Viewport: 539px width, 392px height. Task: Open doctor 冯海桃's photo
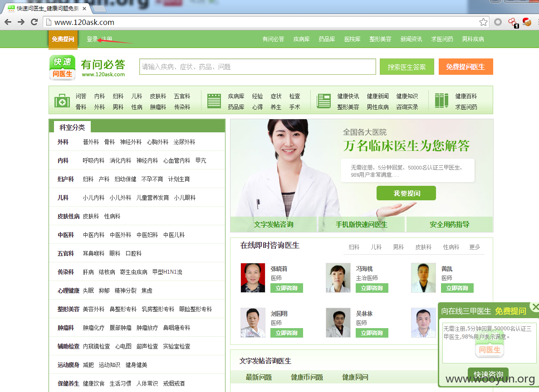tap(338, 278)
